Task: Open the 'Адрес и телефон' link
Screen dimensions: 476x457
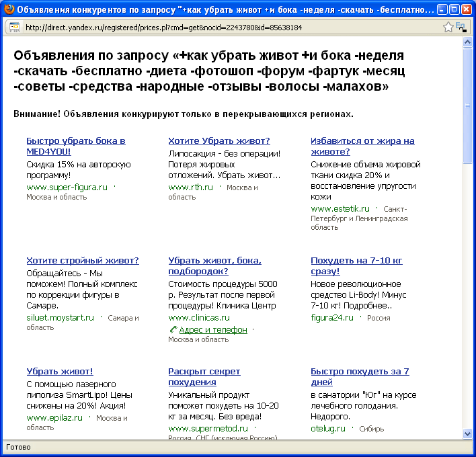Action: pos(213,329)
